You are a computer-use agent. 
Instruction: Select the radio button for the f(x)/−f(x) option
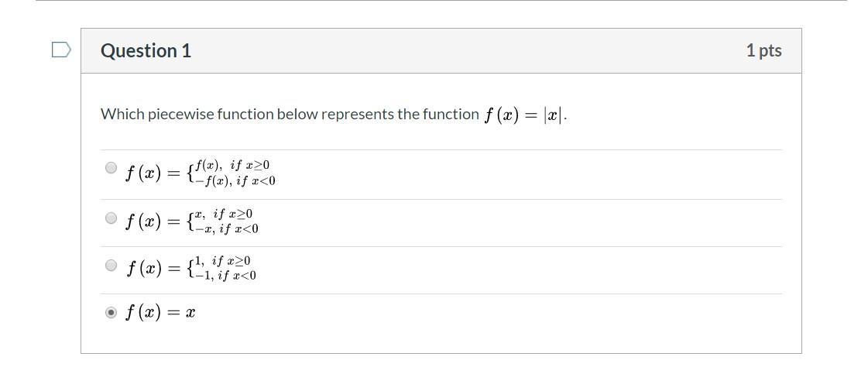pyautogui.click(x=111, y=167)
